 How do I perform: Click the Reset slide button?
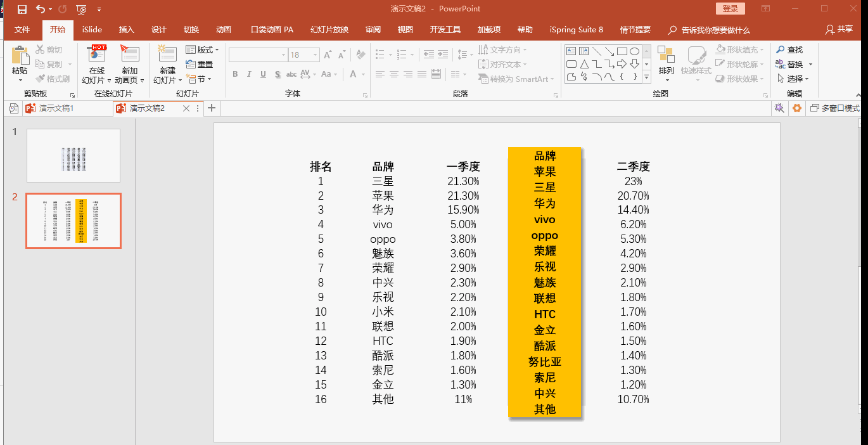[200, 64]
